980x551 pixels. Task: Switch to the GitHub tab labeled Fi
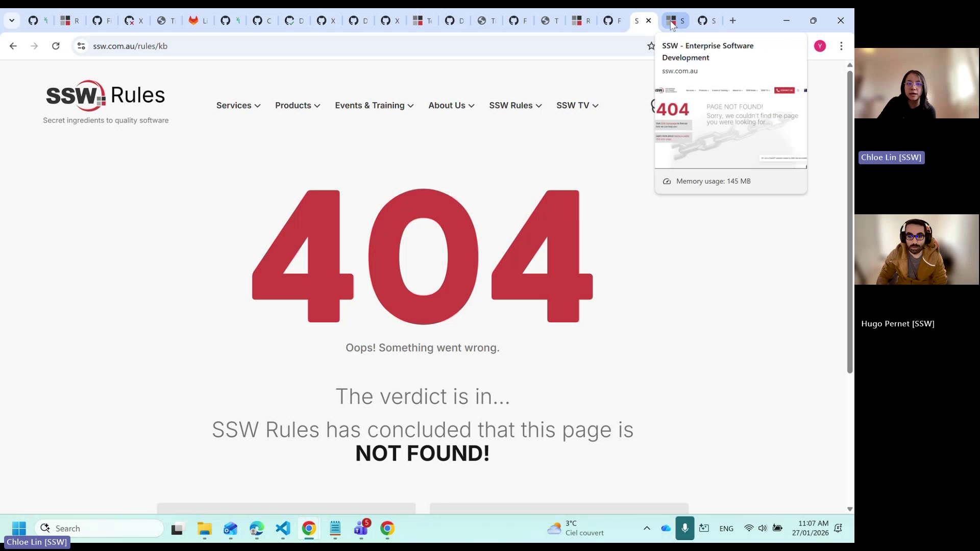coord(102,20)
